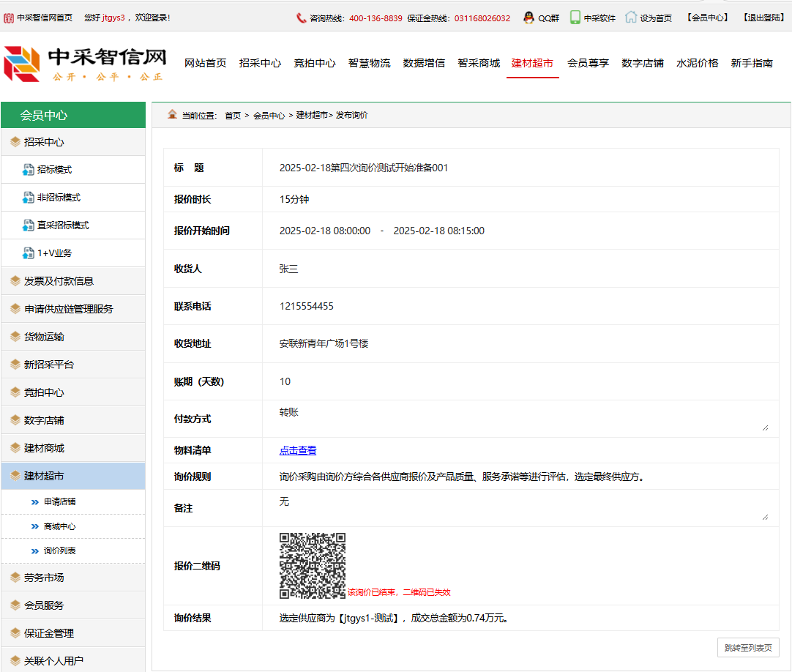
Task: Click the stack icon next to 关联个人用户
Action: 15,661
